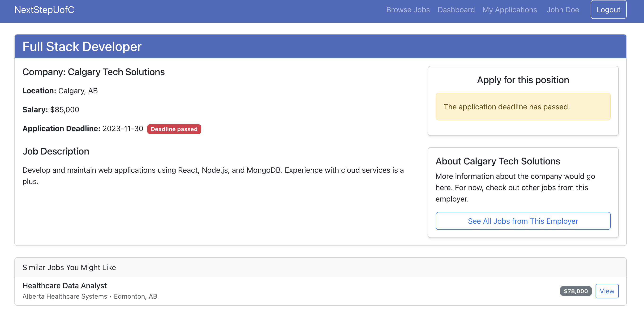Click the John Doe profile link

point(562,10)
